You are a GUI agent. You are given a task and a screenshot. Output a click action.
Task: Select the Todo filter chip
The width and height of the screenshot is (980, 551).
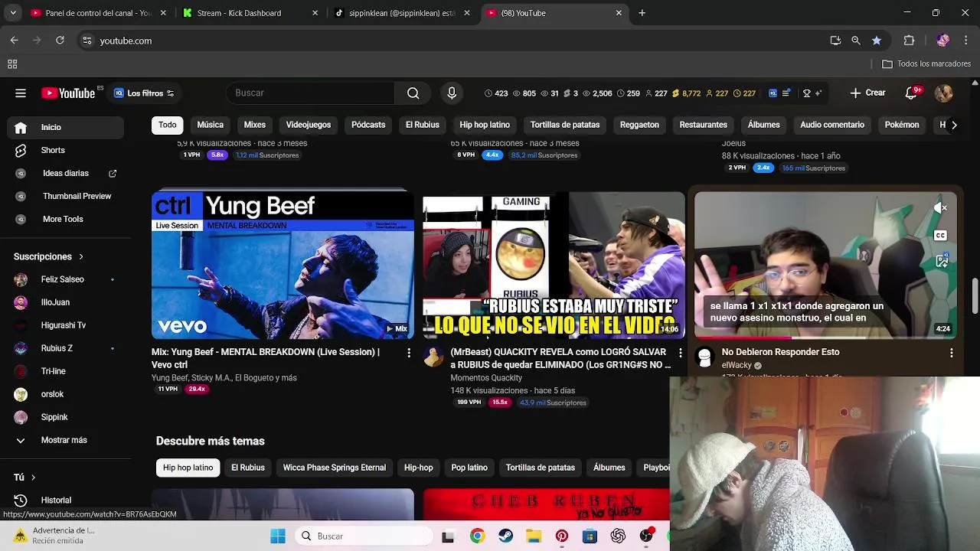[168, 125]
